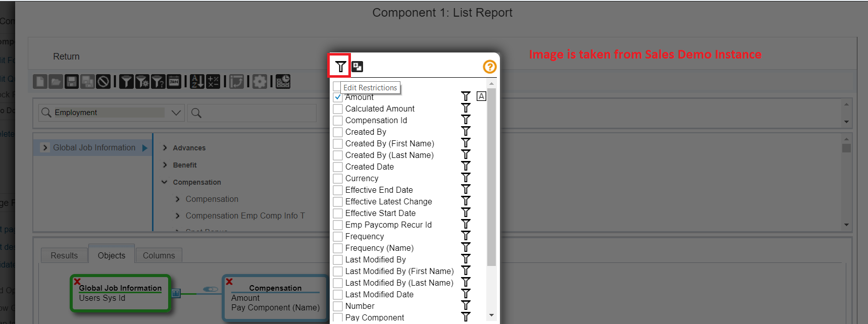Click the new document toolbar icon

click(40, 81)
